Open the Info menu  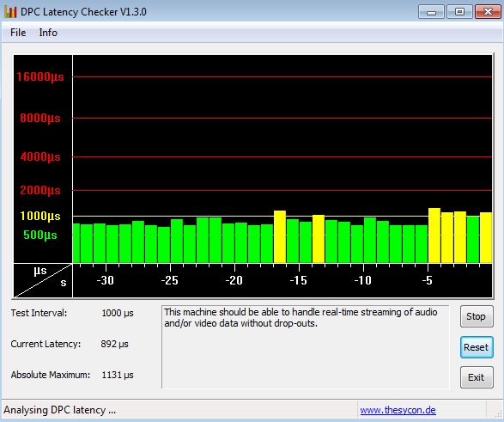48,33
